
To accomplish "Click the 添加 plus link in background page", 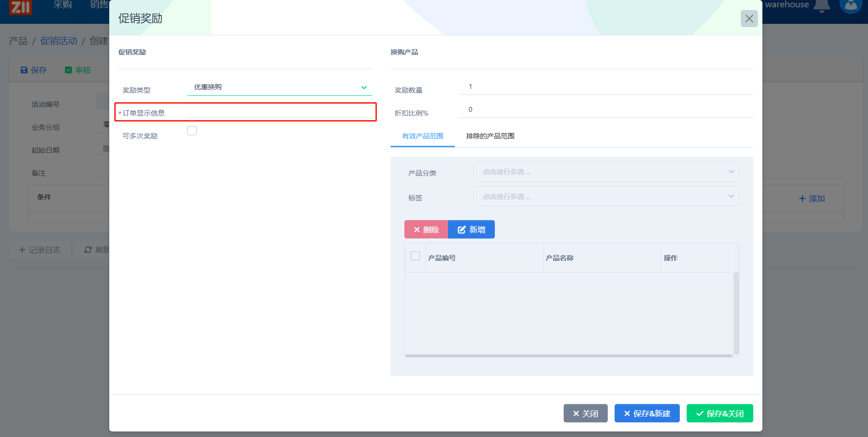I will pos(812,199).
